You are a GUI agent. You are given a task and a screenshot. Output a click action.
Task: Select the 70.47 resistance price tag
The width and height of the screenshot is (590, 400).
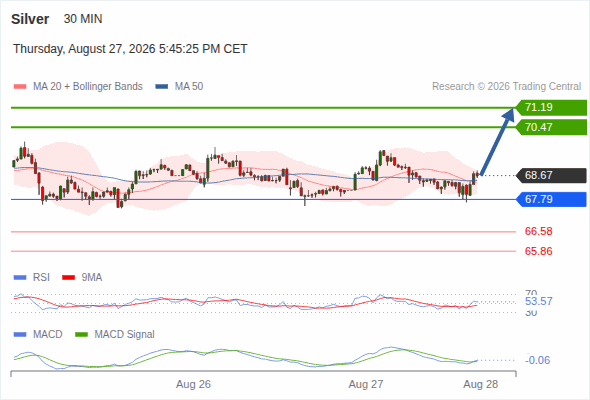[x=551, y=127]
